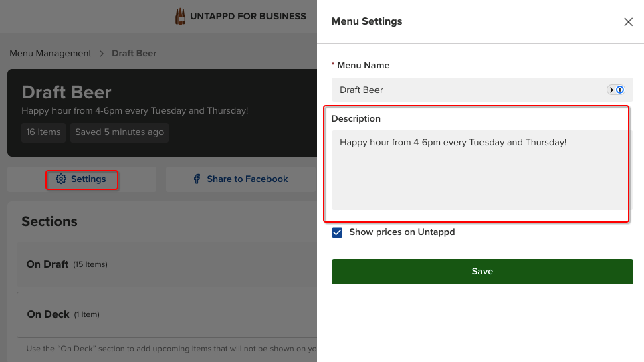The height and width of the screenshot is (362, 644).
Task: Click the Untappd beer bottles logo
Action: coord(181,17)
